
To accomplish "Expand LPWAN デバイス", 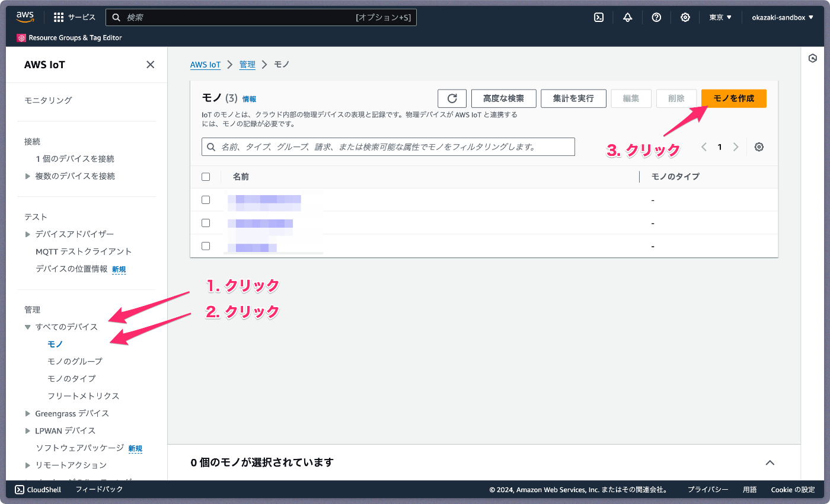I will tap(27, 430).
